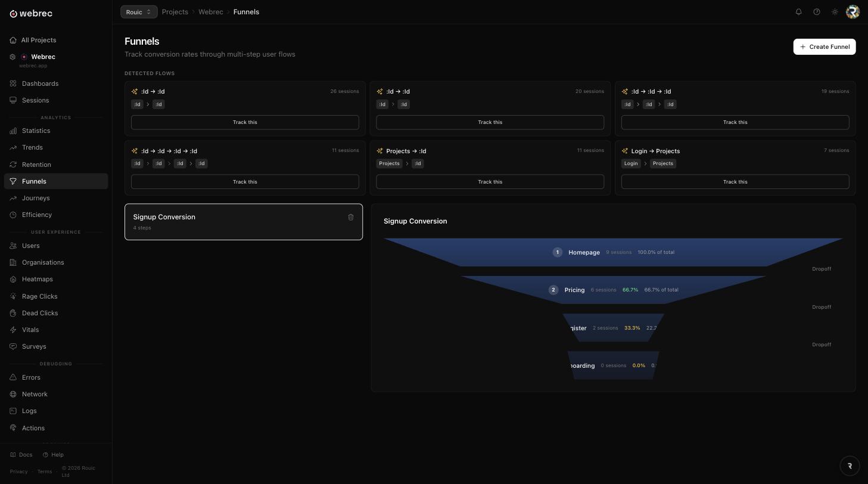
Task: Click the 'Signup Conversion' chart title
Action: [415, 221]
